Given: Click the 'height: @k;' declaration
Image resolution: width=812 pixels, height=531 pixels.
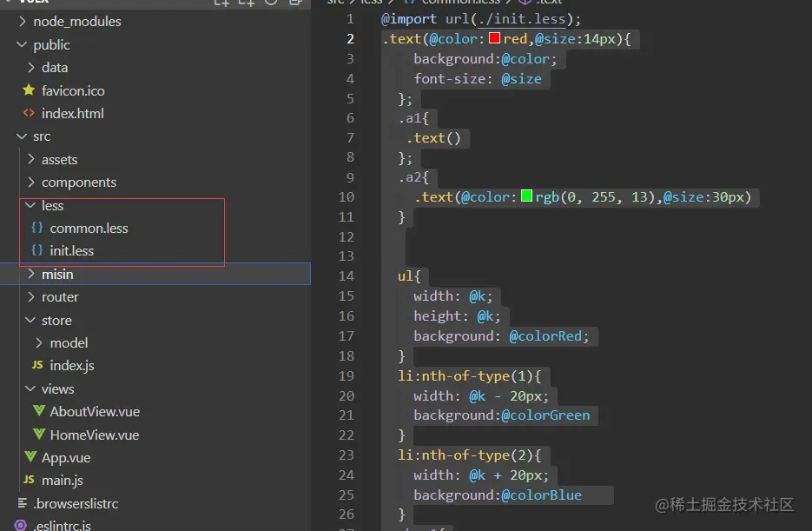Looking at the screenshot, I should pos(458,316).
